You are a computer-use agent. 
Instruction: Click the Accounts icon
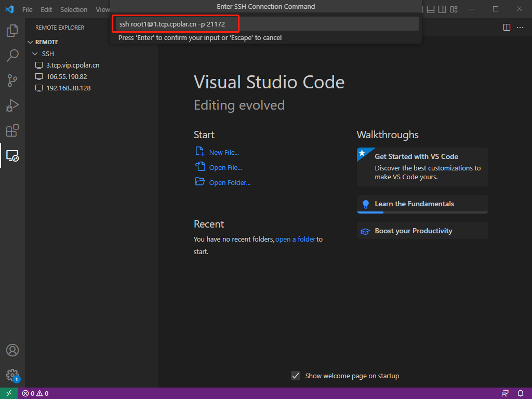tap(12, 350)
